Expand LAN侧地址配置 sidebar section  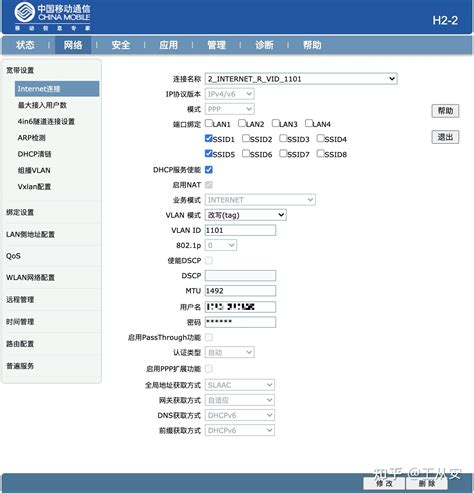pyautogui.click(x=30, y=234)
